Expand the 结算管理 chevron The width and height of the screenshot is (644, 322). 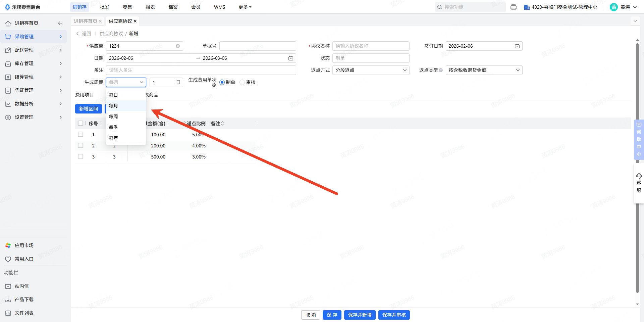pyautogui.click(x=61, y=77)
